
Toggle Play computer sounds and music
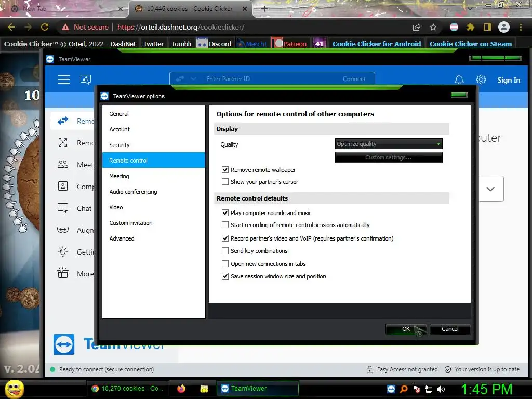click(225, 212)
